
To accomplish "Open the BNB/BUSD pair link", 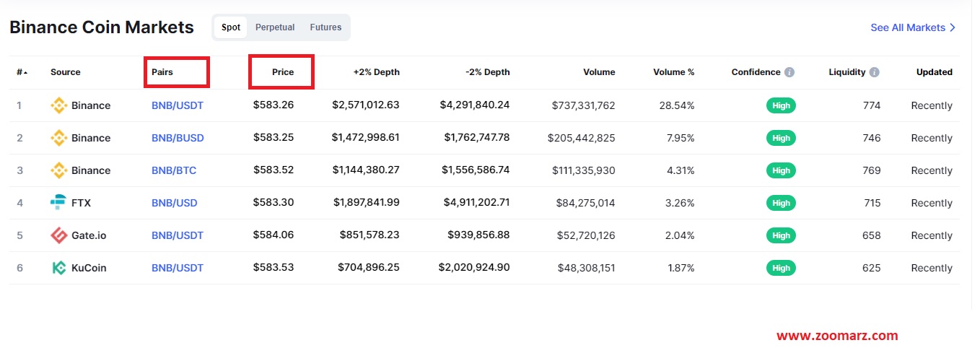I will 178,138.
